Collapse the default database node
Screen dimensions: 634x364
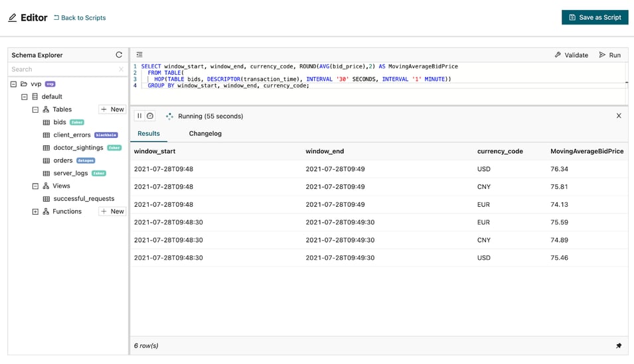(x=25, y=97)
